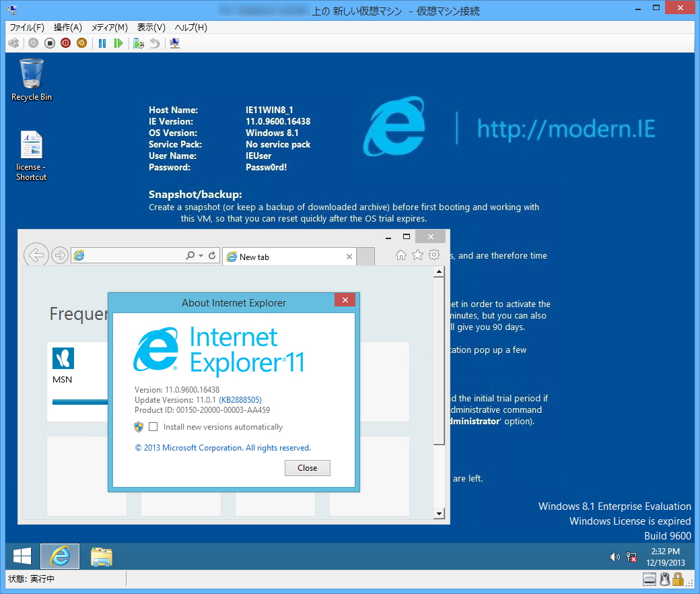Image resolution: width=700 pixels, height=594 pixels.
Task: Stop the virtual machine with the stop icon
Action: [x=49, y=42]
